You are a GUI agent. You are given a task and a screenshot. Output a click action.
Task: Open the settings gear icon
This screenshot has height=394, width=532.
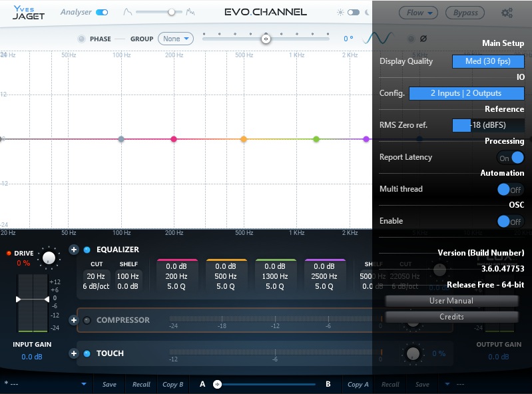507,13
